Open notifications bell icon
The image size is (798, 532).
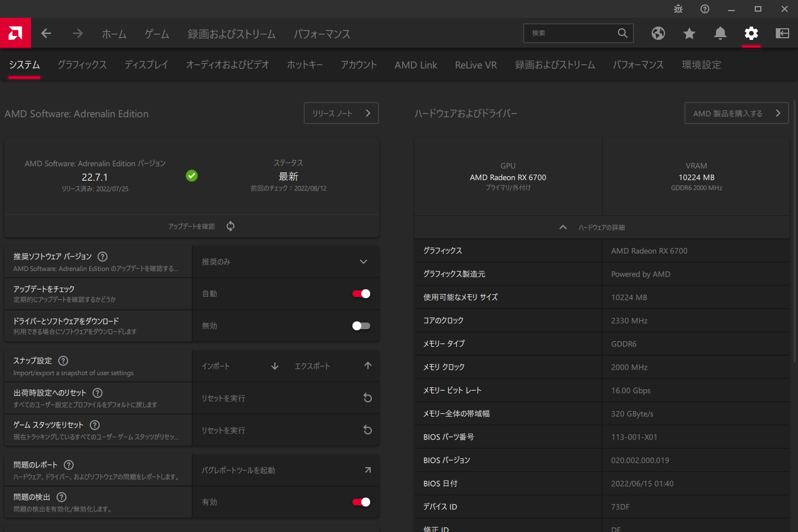[720, 33]
